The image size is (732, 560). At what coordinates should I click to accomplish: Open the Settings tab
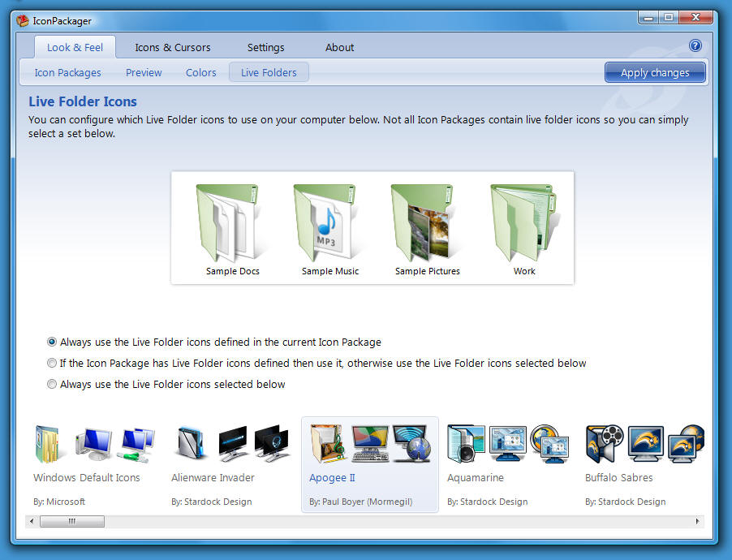tap(265, 47)
